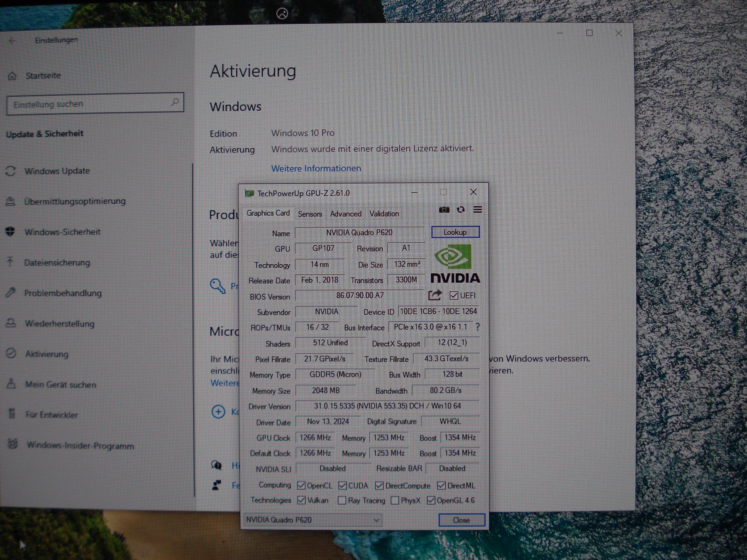Switch to the Graphics Card tab
Image resolution: width=747 pixels, height=560 pixels.
pos(268,213)
